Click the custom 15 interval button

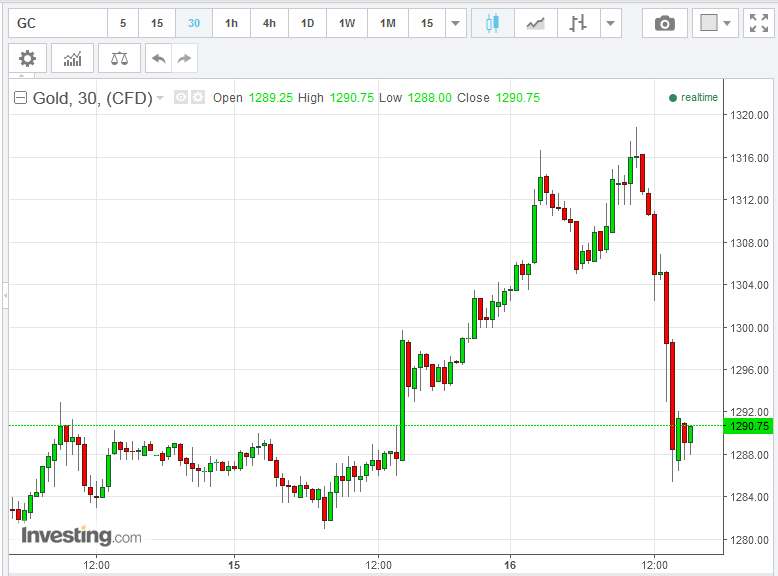click(427, 23)
